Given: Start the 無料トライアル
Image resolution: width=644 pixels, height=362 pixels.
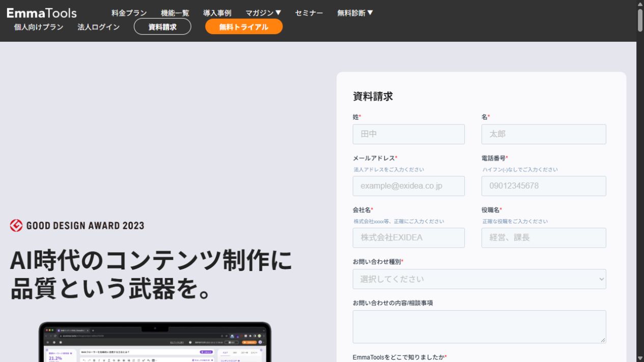Looking at the screenshot, I should coord(244,27).
